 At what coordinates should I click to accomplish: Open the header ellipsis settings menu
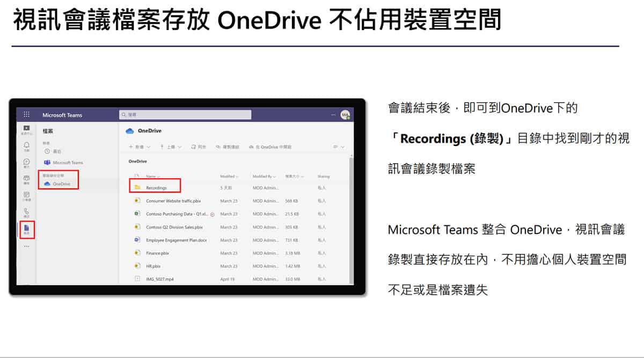click(x=333, y=114)
